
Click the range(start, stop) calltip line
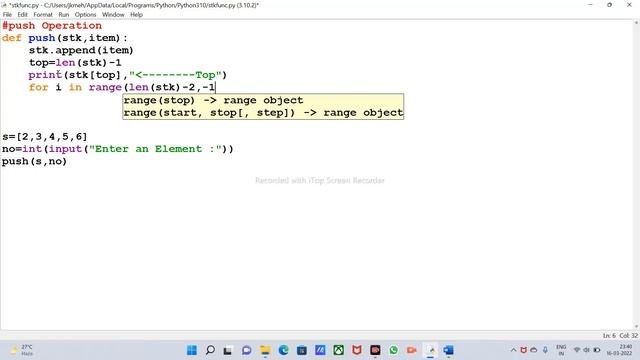(263, 113)
